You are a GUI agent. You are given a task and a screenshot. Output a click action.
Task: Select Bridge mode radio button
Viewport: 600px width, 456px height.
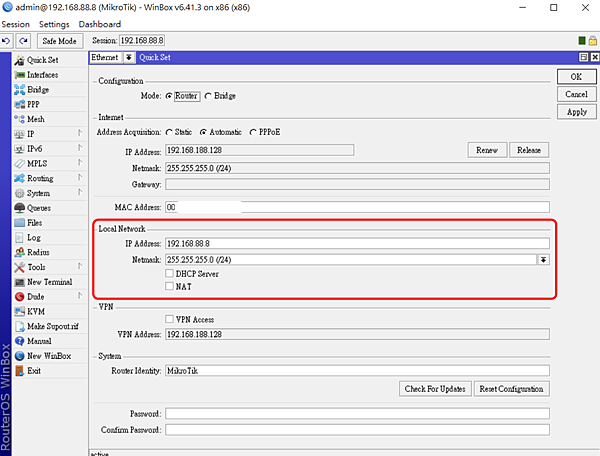(x=208, y=96)
